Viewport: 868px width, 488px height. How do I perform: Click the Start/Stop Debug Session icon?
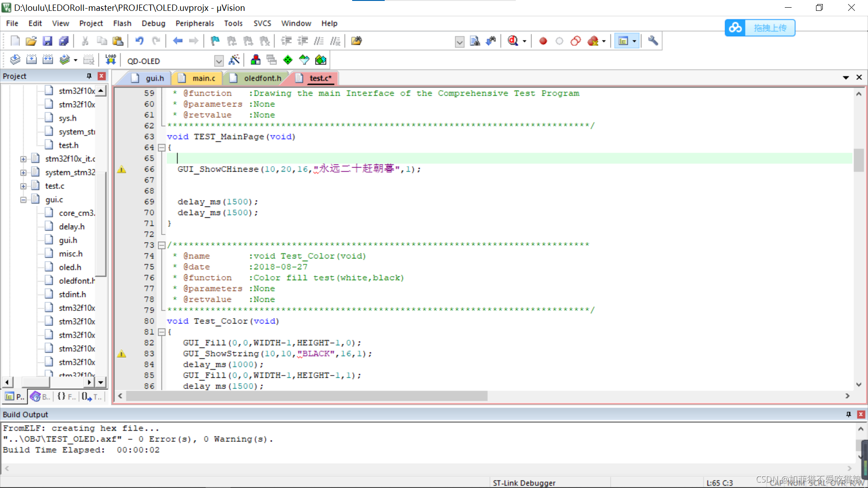pos(513,41)
